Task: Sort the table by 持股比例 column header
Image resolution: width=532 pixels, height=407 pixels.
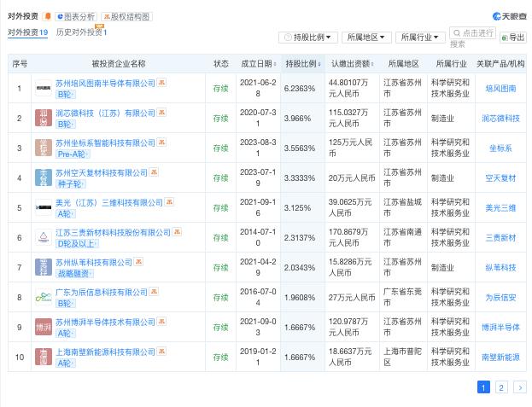Action: (302, 64)
